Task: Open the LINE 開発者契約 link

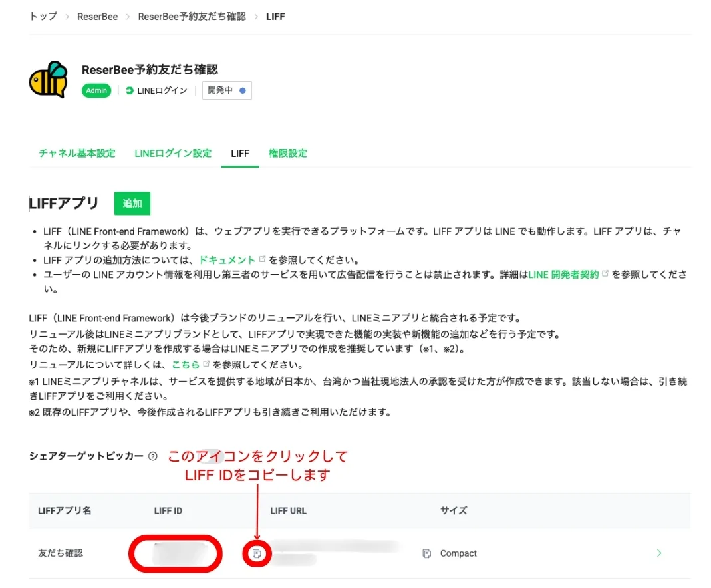Action: [x=563, y=274]
